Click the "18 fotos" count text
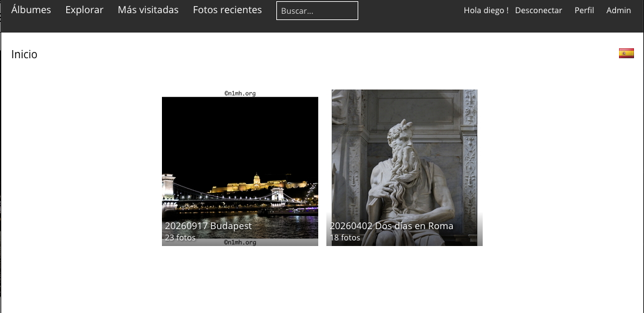 [x=345, y=237]
